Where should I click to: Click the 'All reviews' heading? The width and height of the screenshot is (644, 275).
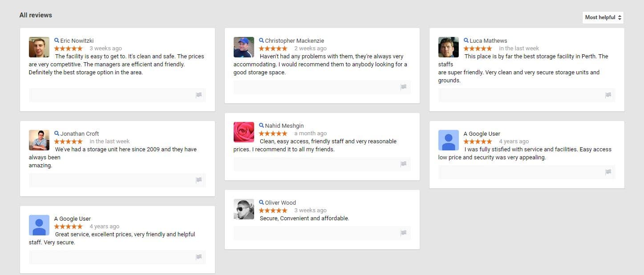pos(36,15)
